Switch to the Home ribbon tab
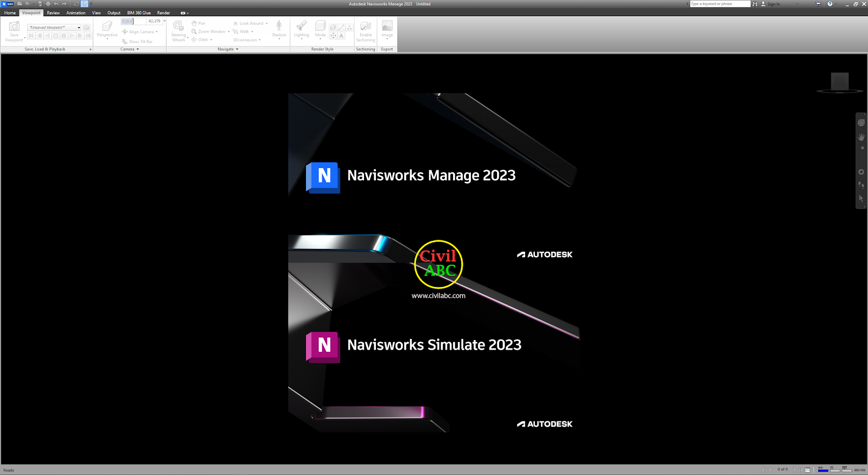The image size is (868, 475). click(x=10, y=12)
